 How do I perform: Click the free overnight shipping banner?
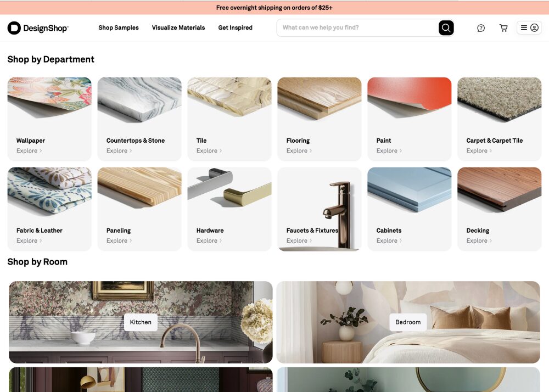coord(274,8)
